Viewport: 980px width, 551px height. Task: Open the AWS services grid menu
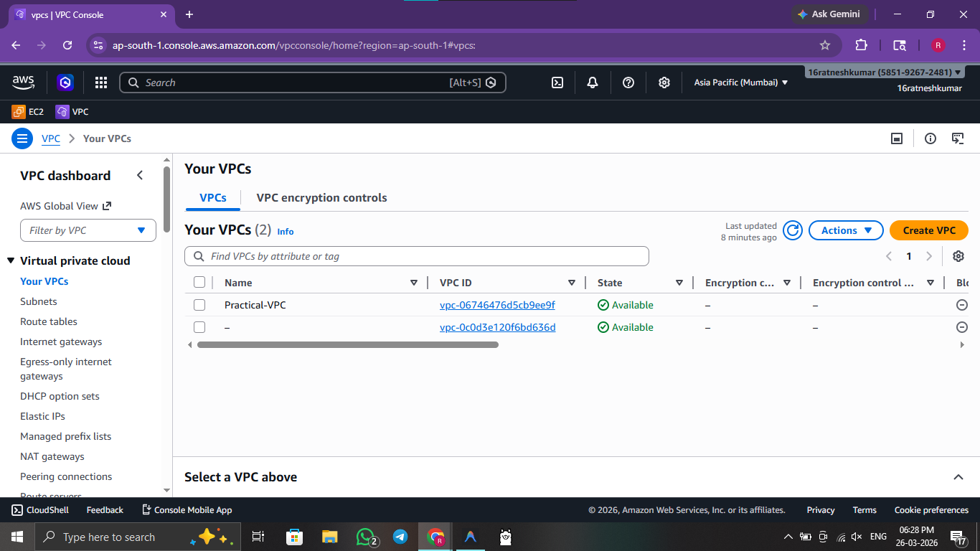point(101,83)
